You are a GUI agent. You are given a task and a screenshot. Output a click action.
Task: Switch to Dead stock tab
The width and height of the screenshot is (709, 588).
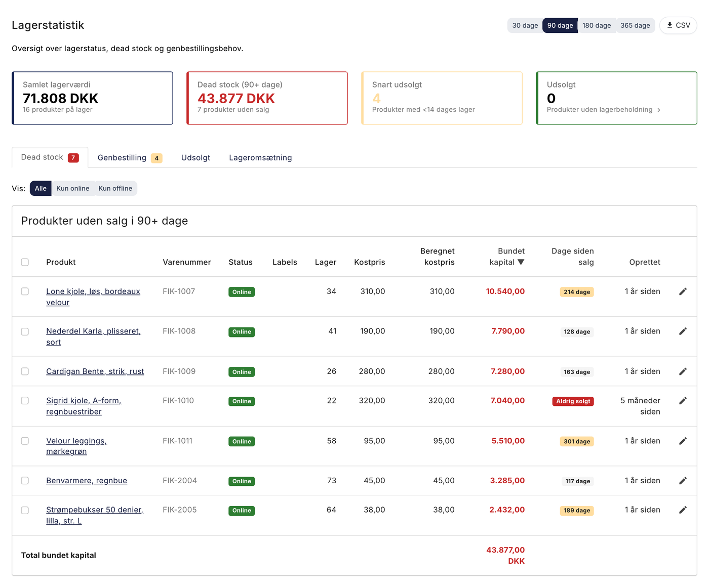pyautogui.click(x=50, y=157)
